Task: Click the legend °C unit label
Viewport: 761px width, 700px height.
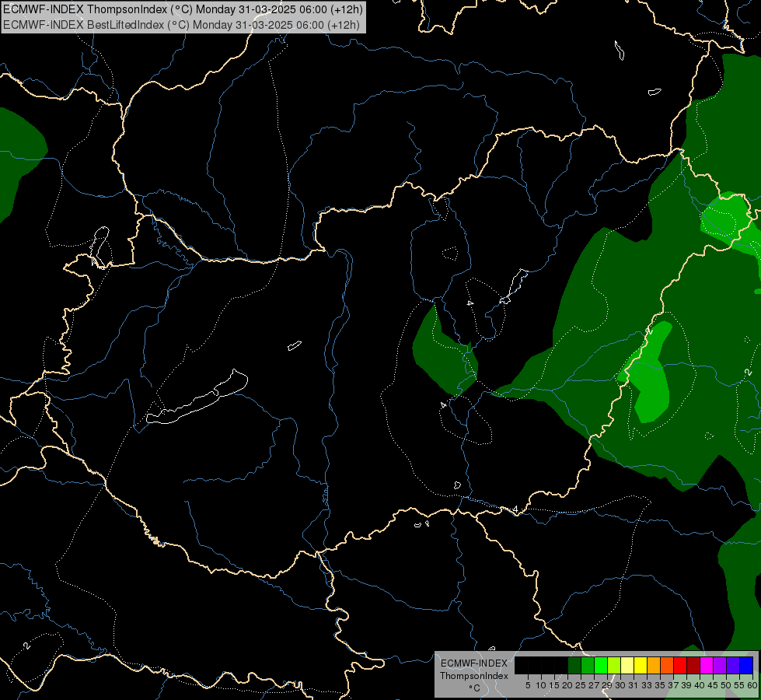Action: (475, 688)
